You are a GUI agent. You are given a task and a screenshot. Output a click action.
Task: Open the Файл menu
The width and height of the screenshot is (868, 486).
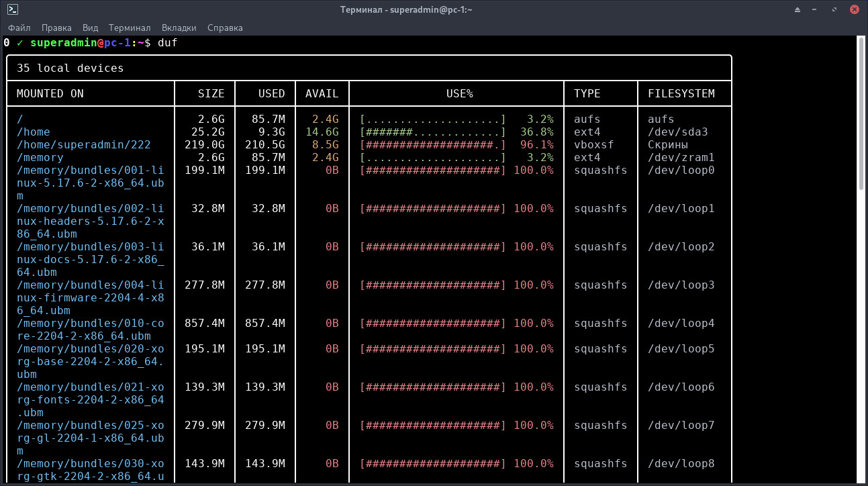coord(19,28)
